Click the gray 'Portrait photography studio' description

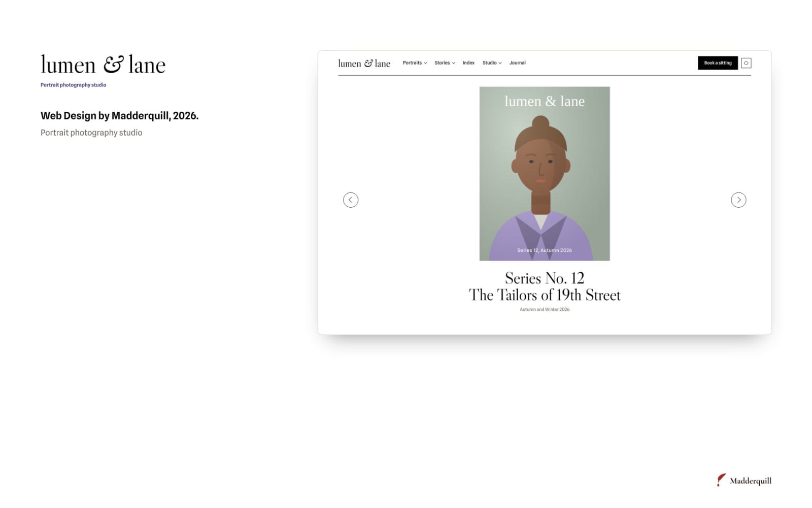(91, 133)
